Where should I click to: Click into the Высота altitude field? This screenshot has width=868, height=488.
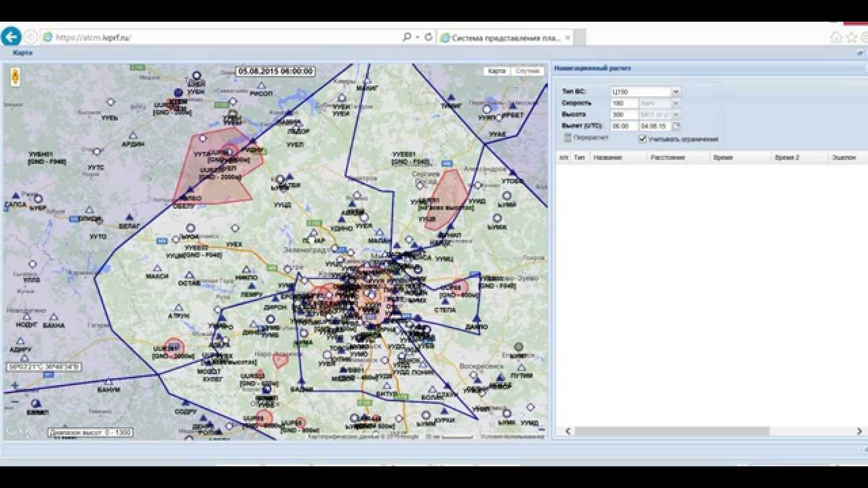624,115
